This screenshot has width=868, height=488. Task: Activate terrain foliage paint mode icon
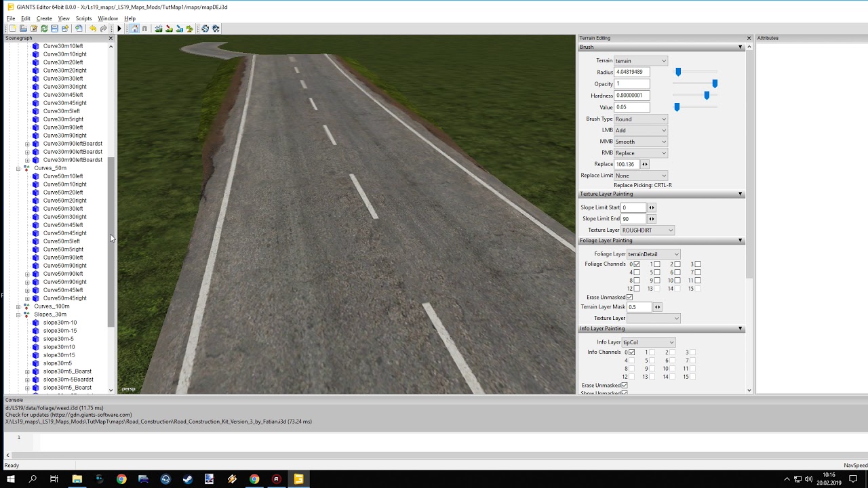(179, 28)
